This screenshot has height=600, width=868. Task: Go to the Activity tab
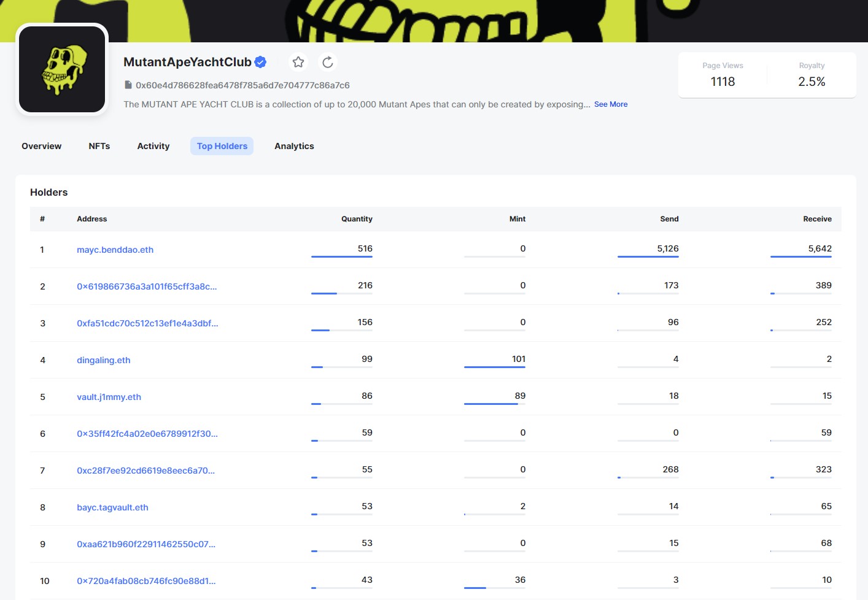click(153, 146)
